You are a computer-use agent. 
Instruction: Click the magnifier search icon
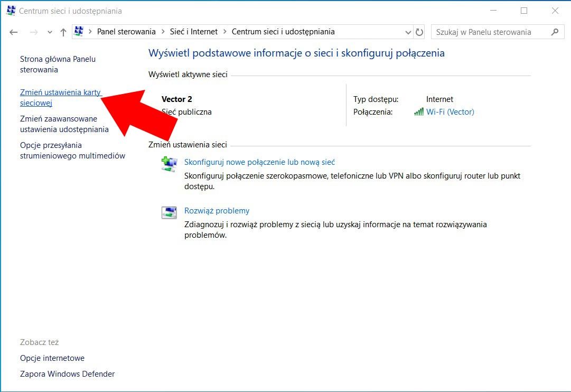555,32
